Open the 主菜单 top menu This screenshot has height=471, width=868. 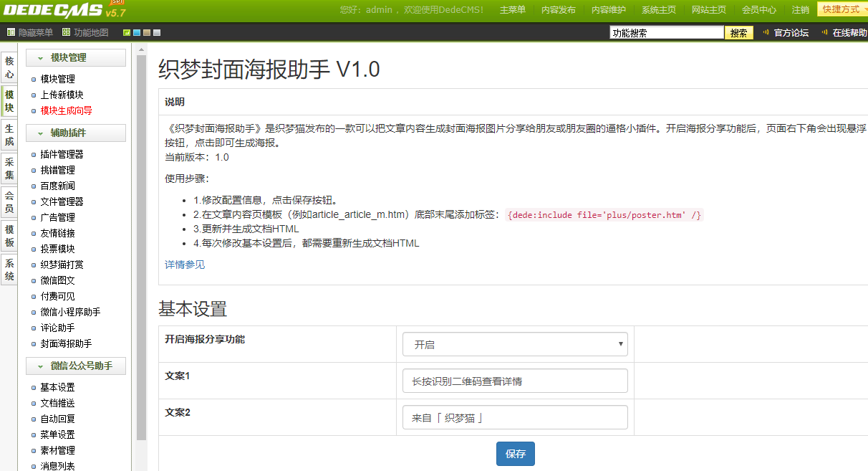tap(512, 10)
